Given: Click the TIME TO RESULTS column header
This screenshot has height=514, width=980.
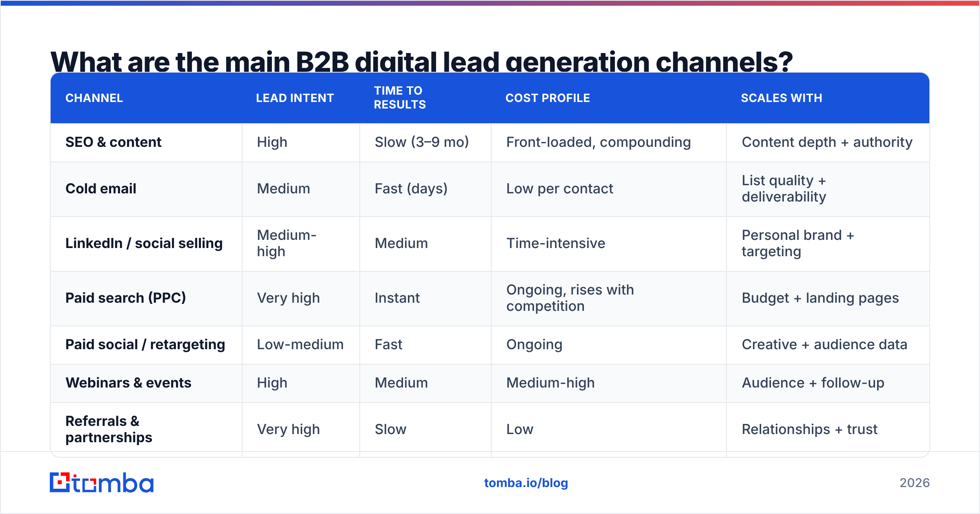Looking at the screenshot, I should pos(400,97).
